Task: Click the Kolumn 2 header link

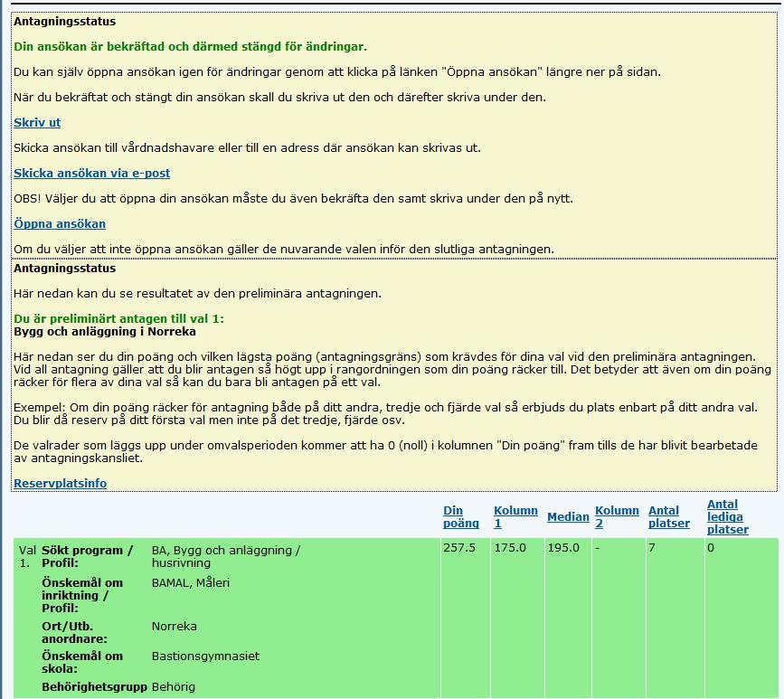Action: 617,516
